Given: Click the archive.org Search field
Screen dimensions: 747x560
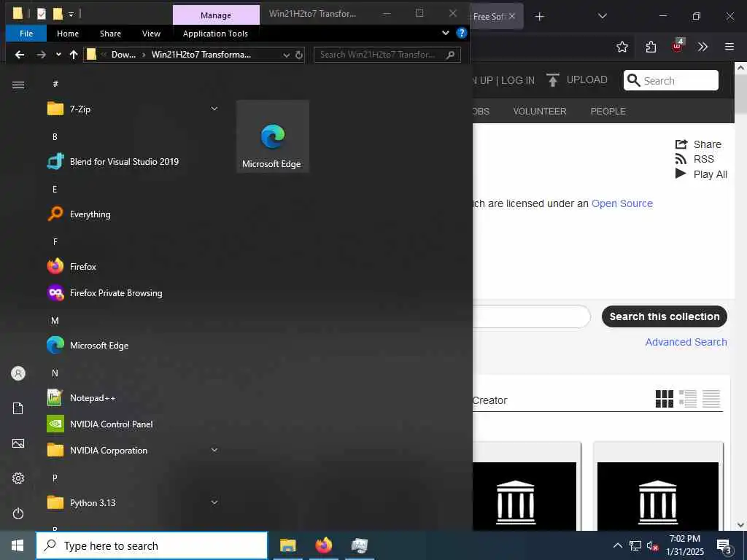Looking at the screenshot, I should pyautogui.click(x=671, y=80).
